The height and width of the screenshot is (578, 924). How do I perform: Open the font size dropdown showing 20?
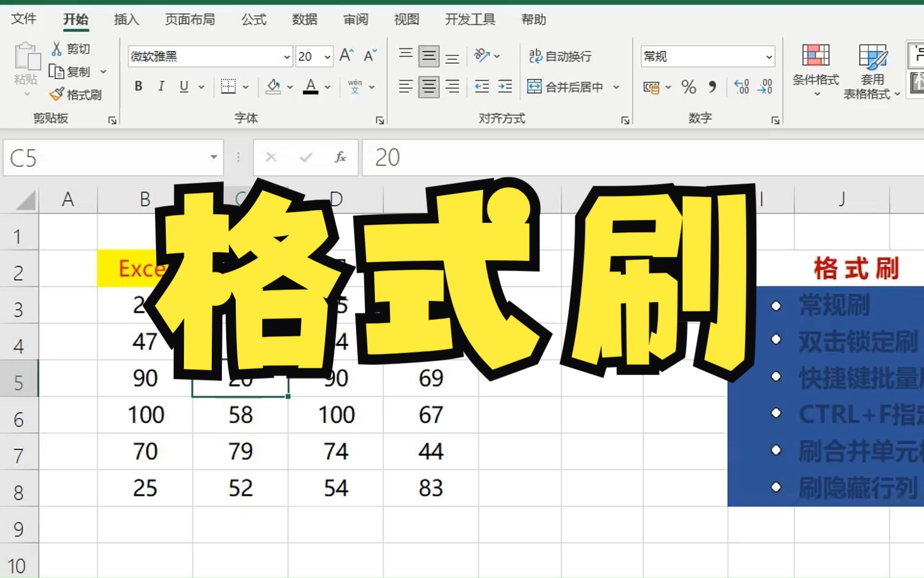click(x=327, y=57)
